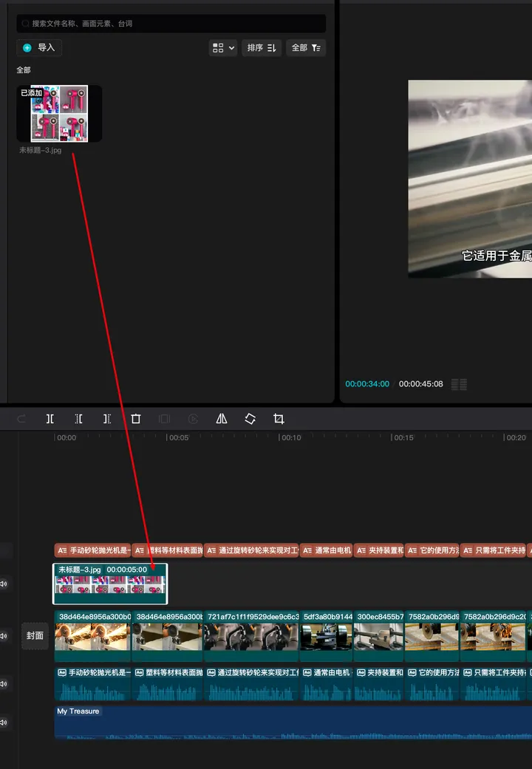
Task: Click the 导入 import button
Action: tap(39, 48)
